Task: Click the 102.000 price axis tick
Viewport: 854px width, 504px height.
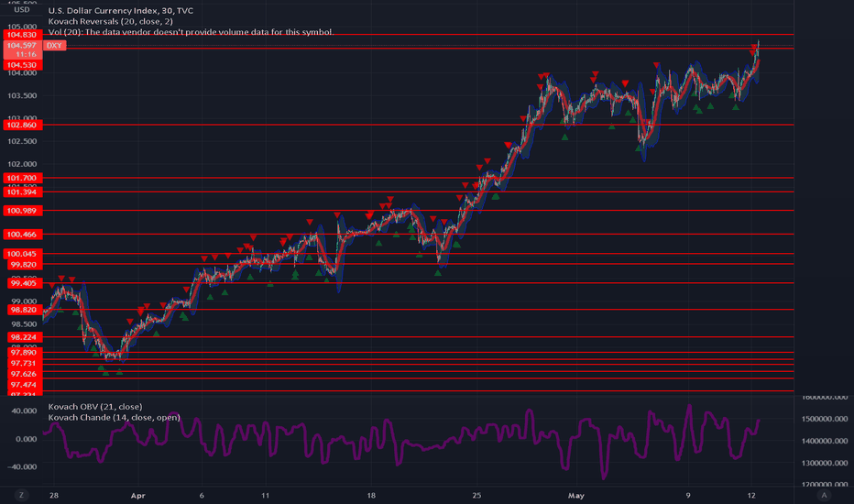Action: [22, 164]
